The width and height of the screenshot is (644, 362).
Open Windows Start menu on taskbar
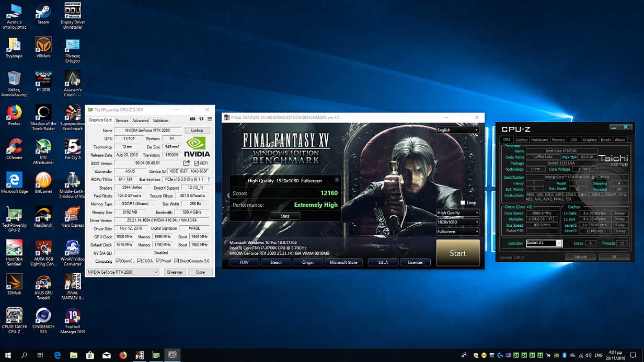coord(8,355)
